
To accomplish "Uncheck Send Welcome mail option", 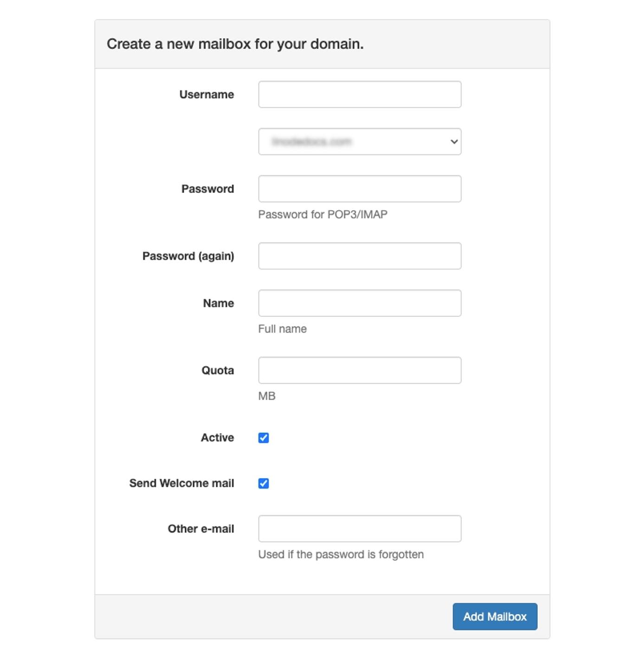I will 263,483.
